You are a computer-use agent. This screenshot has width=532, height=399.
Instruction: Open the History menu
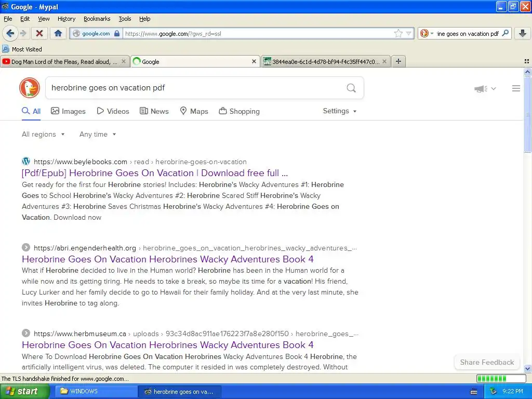66,19
